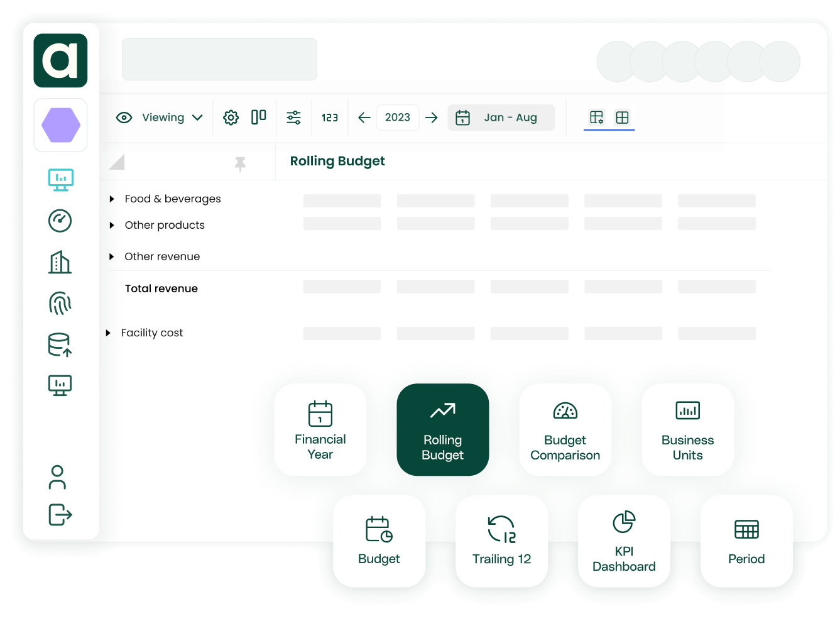The width and height of the screenshot is (840, 621).
Task: Open the fingerprint icon in sidebar
Action: coord(60,303)
